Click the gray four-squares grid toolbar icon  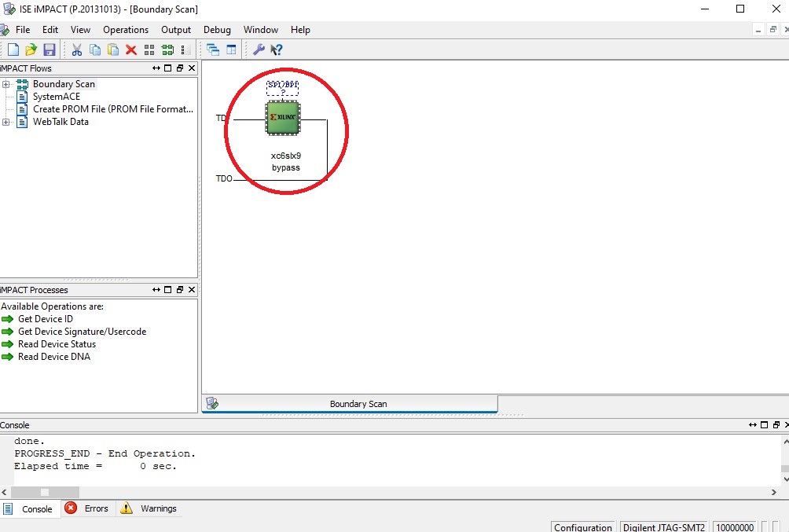149,50
